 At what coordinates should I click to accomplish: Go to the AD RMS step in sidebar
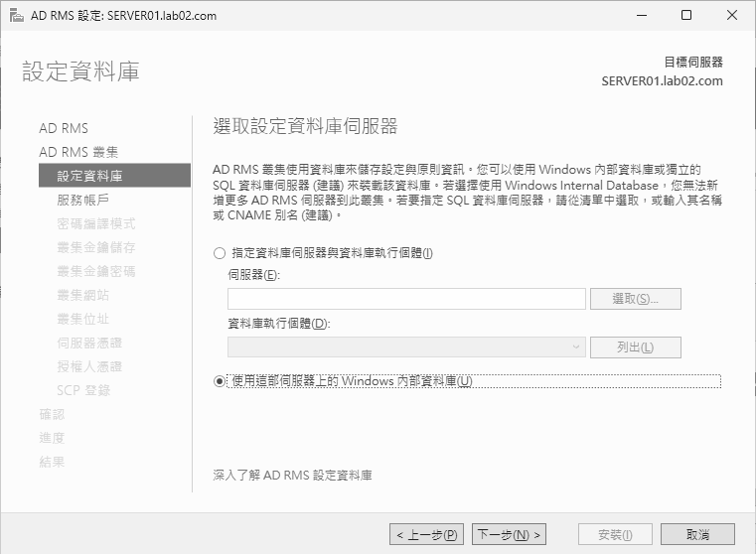pyautogui.click(x=64, y=128)
